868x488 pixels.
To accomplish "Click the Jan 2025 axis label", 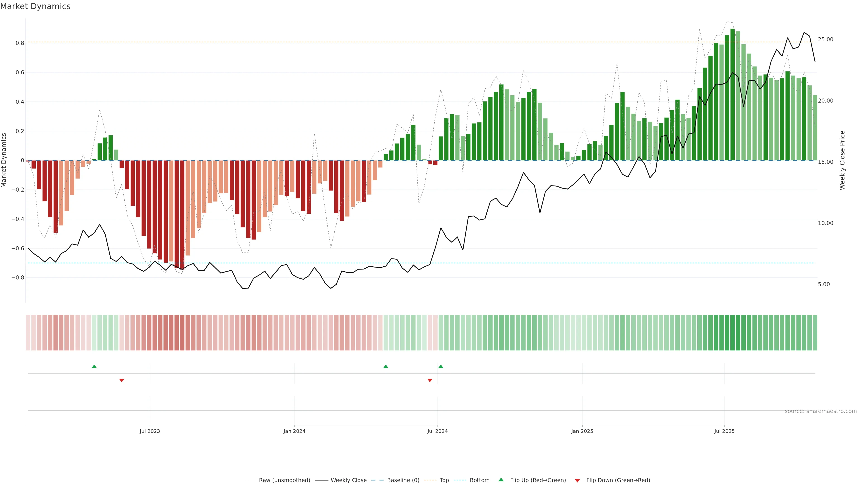I will pos(582,431).
